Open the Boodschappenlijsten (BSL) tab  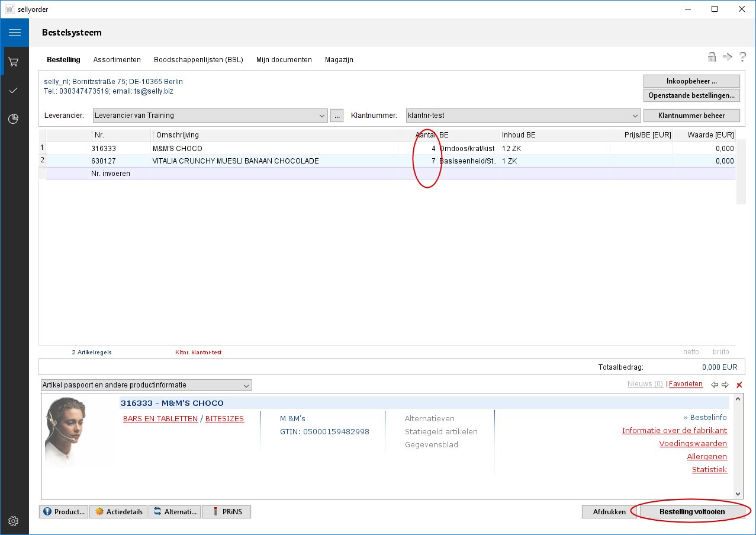pyautogui.click(x=198, y=60)
